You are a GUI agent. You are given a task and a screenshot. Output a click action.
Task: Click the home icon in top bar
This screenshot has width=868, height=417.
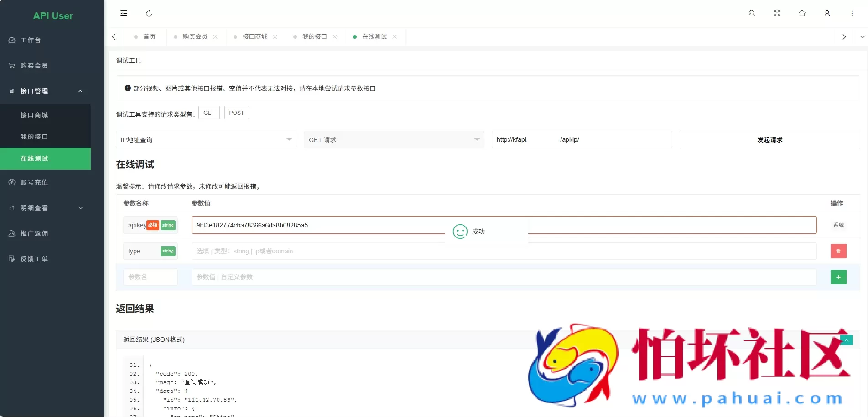click(x=802, y=13)
